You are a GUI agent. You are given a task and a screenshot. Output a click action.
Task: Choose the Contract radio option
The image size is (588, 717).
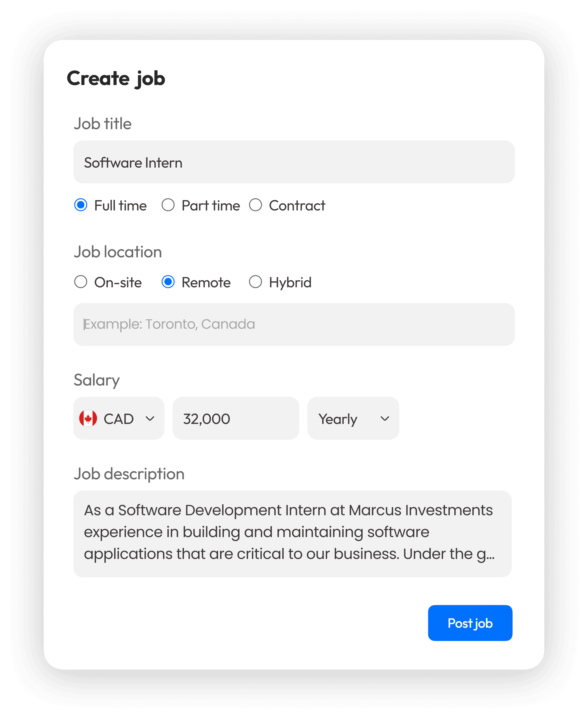255,205
